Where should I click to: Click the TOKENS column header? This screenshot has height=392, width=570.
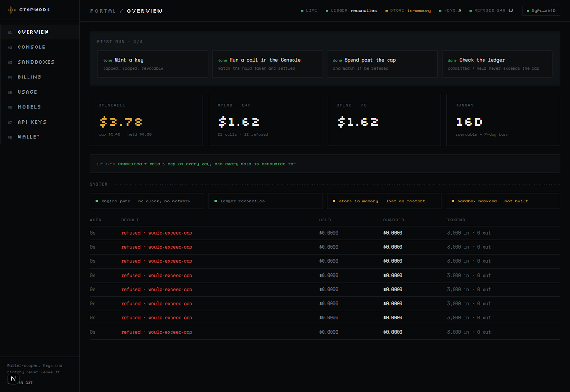pos(456,220)
